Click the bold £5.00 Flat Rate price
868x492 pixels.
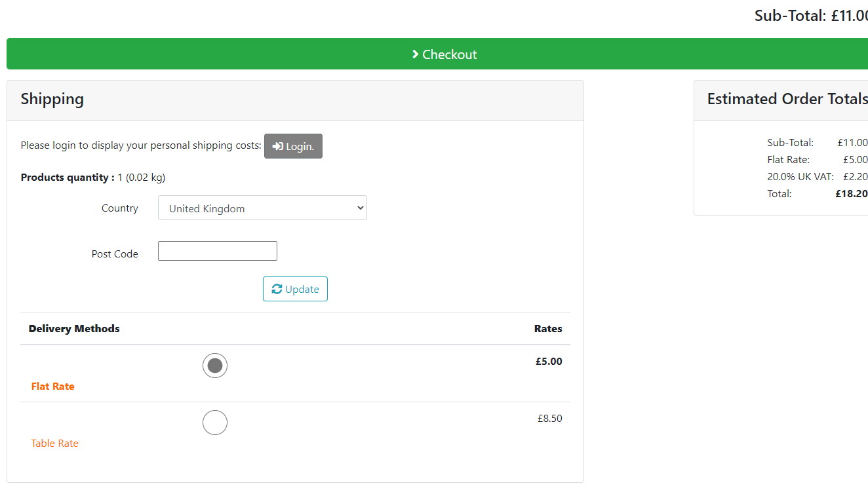pyautogui.click(x=549, y=361)
